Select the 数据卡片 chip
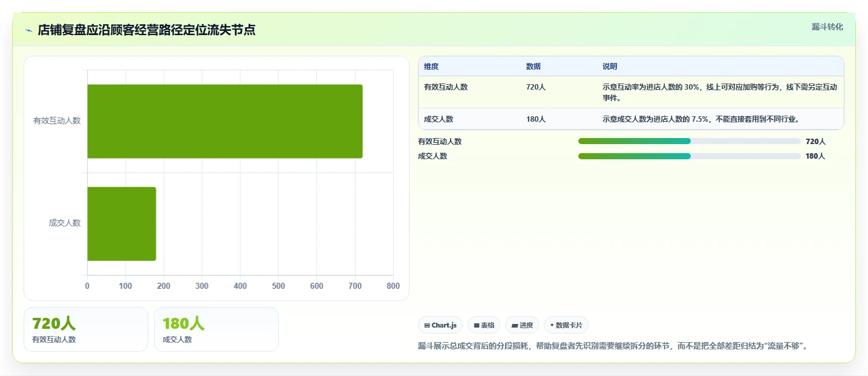This screenshot has height=376, width=868. [566, 325]
